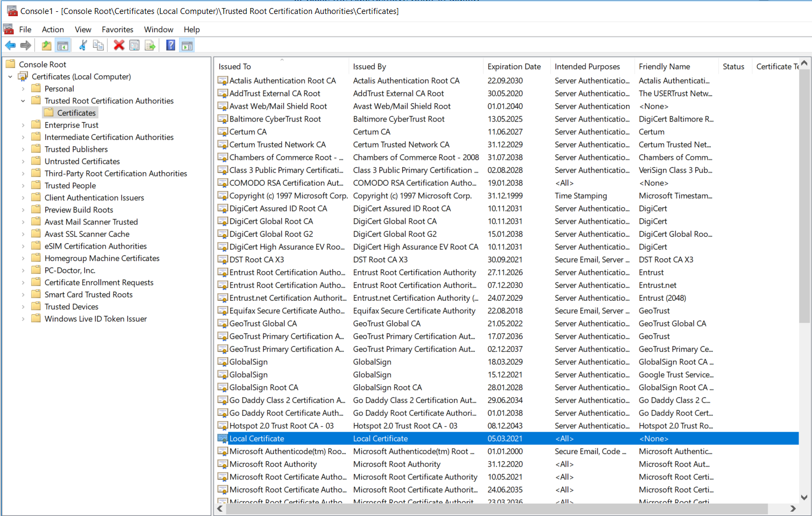Click the certificate icon for Certum CA

(223, 132)
